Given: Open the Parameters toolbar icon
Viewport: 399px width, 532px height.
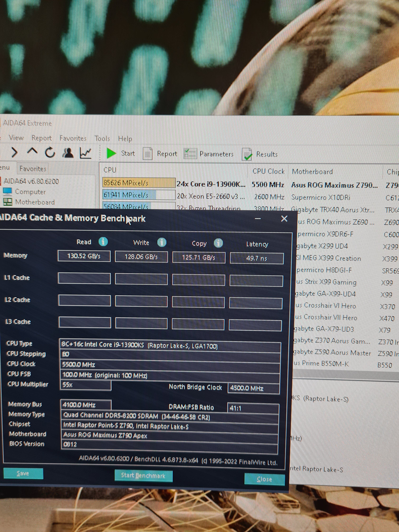Looking at the screenshot, I should (190, 154).
